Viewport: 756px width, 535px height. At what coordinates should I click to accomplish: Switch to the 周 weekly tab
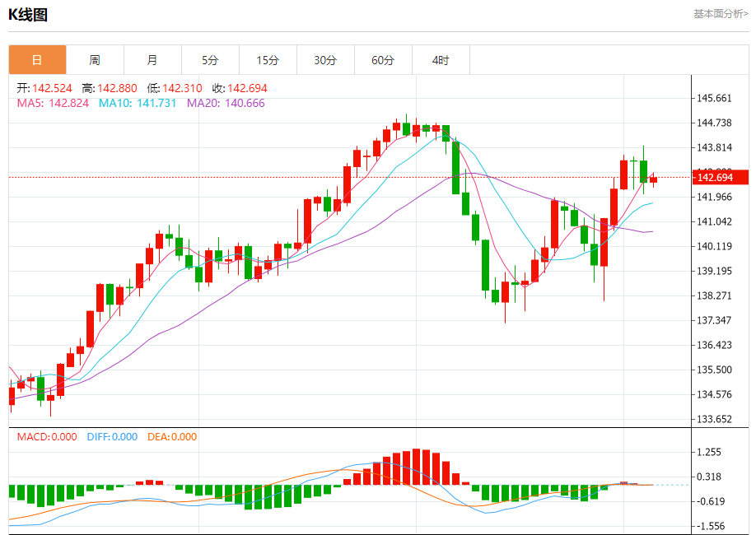95,60
